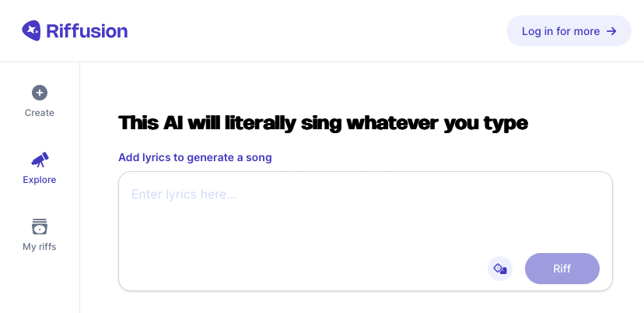Generate random lyrics with the dice icon
This screenshot has width=644, height=313.
pyautogui.click(x=500, y=269)
